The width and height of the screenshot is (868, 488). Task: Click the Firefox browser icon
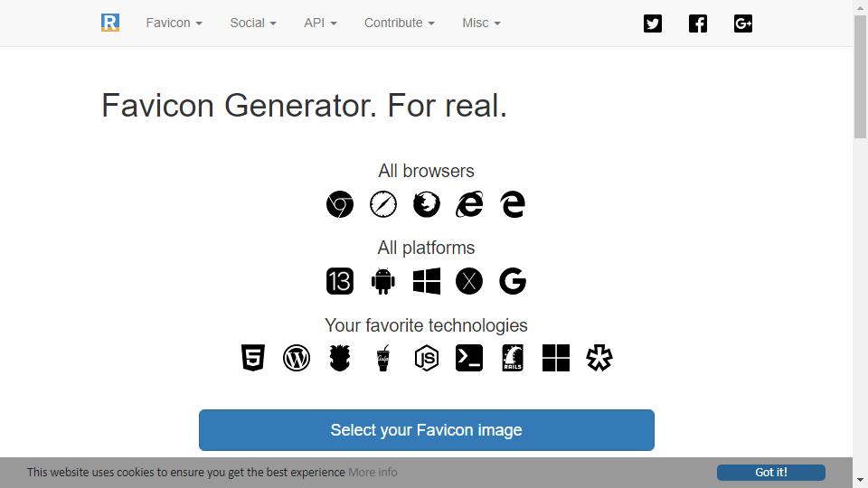tap(426, 204)
